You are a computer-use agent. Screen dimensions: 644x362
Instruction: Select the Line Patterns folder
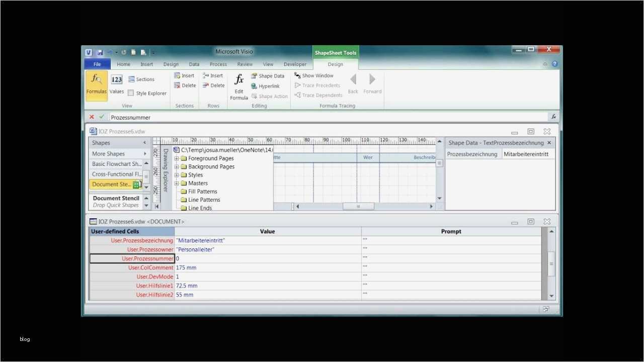200,200
